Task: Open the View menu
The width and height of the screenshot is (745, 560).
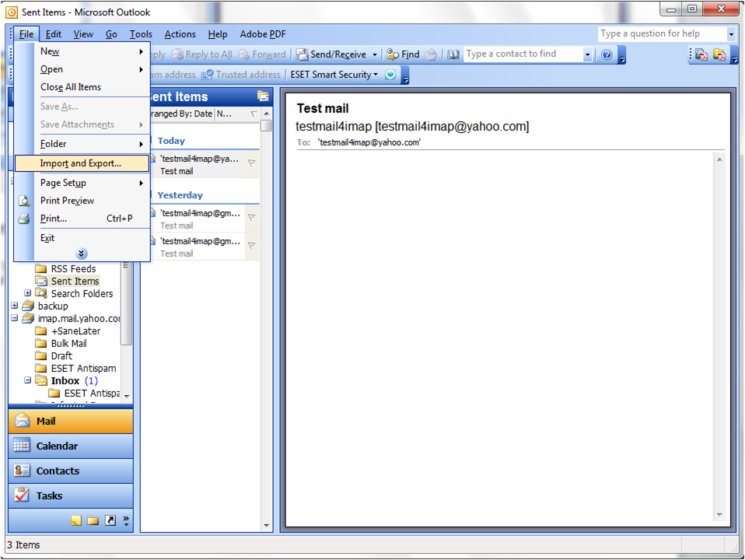Action: 83,34
